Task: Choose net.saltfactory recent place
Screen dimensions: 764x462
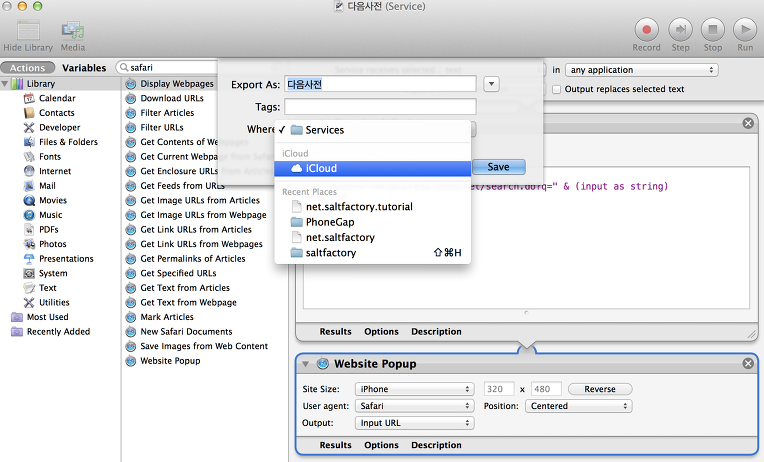Action: pyautogui.click(x=373, y=237)
